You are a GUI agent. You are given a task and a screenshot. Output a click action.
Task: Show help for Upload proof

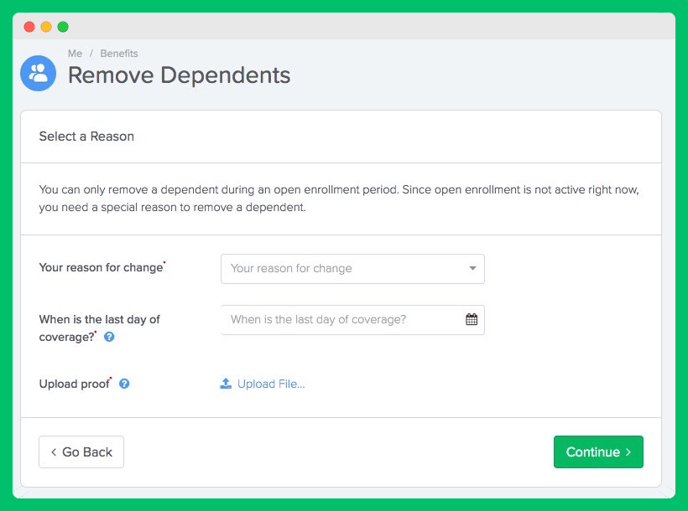tap(124, 384)
